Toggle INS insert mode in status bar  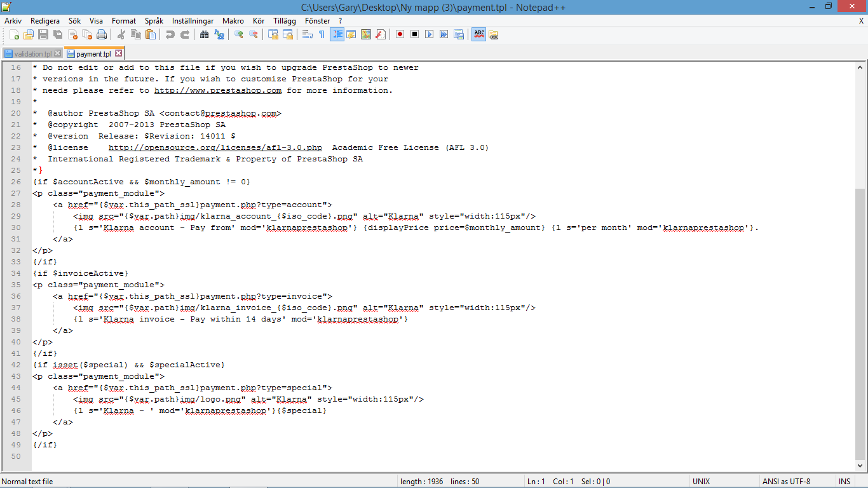pos(844,482)
